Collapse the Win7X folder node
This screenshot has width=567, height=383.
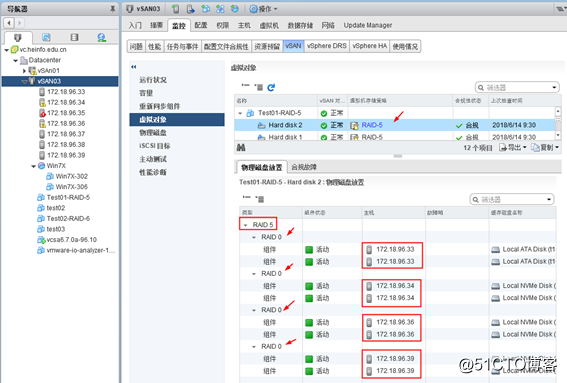coord(33,166)
